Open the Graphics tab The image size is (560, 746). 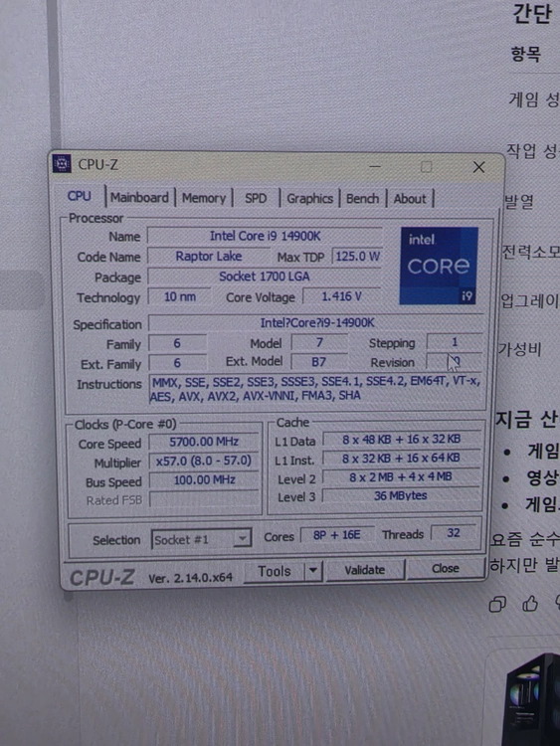click(x=309, y=198)
